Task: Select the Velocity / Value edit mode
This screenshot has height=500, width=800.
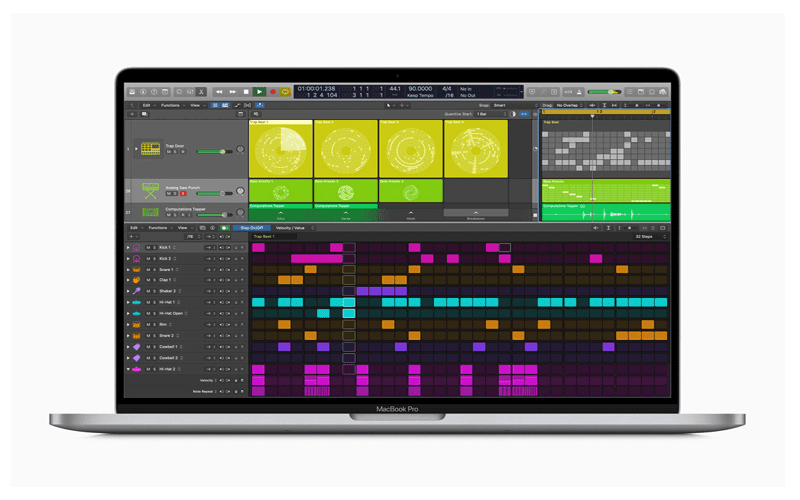Action: [x=291, y=227]
